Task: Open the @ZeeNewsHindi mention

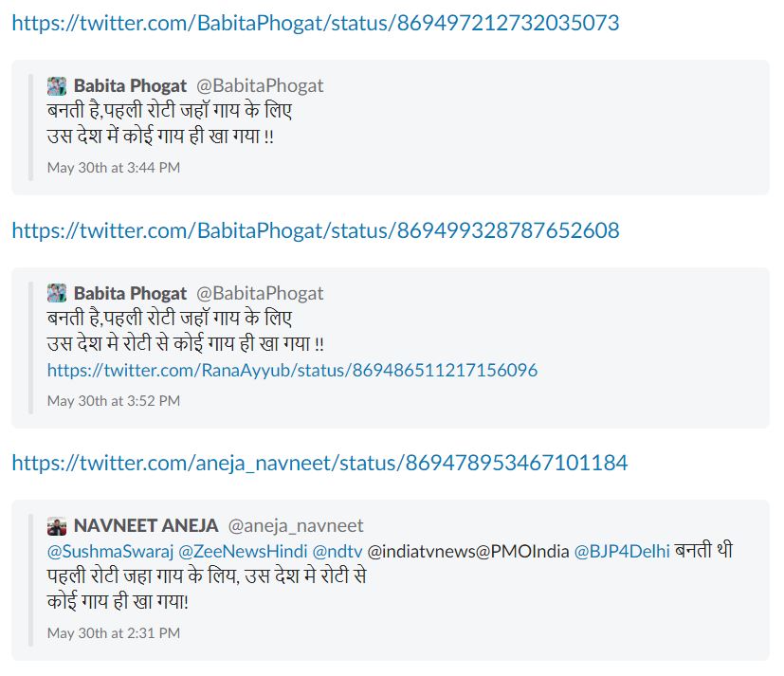Action: tap(243, 551)
